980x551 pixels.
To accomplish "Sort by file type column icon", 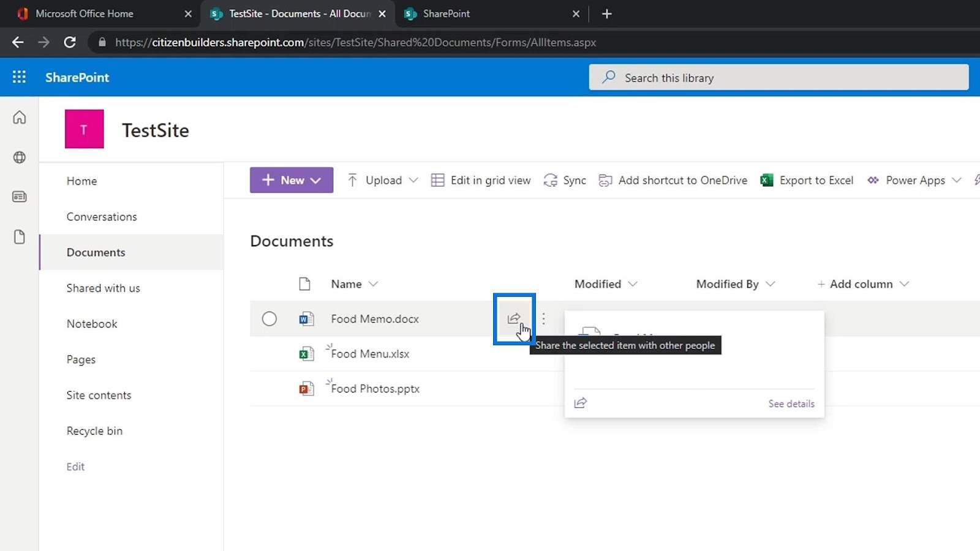I will [x=304, y=284].
